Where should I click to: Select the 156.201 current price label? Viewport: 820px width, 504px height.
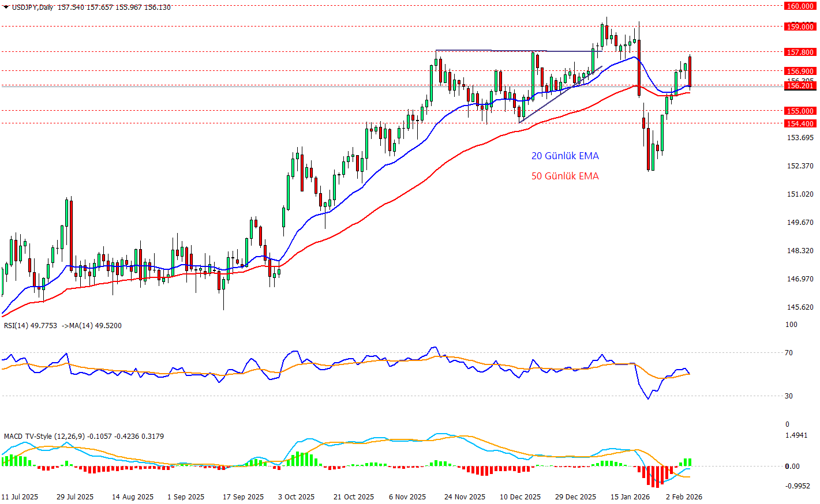pos(800,86)
